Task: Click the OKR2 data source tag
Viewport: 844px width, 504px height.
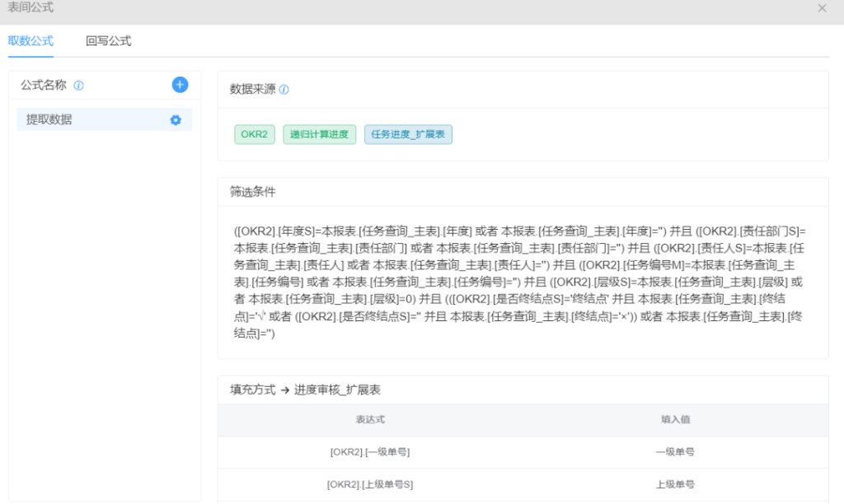Action: pyautogui.click(x=254, y=134)
